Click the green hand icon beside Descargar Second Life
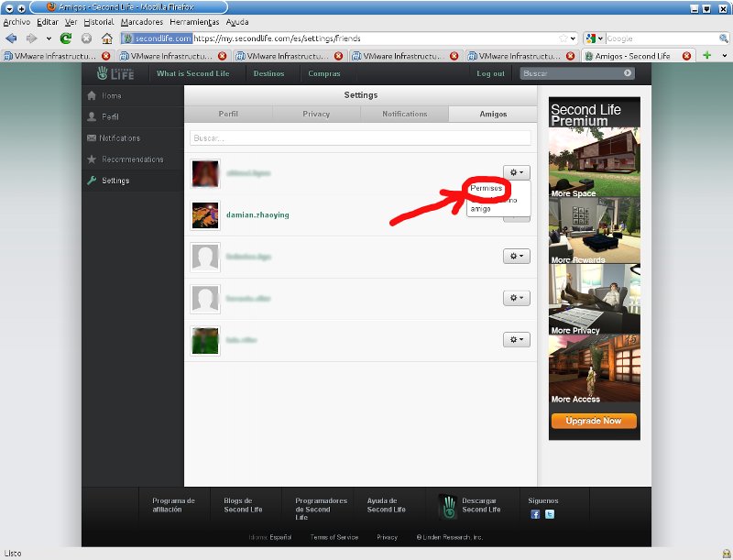The height and width of the screenshot is (560, 733). (449, 507)
